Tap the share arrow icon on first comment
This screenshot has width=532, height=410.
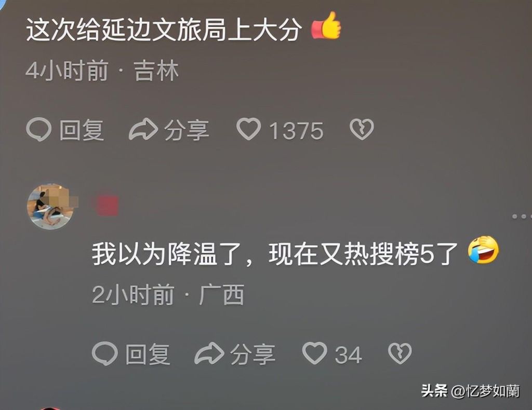[143, 129]
